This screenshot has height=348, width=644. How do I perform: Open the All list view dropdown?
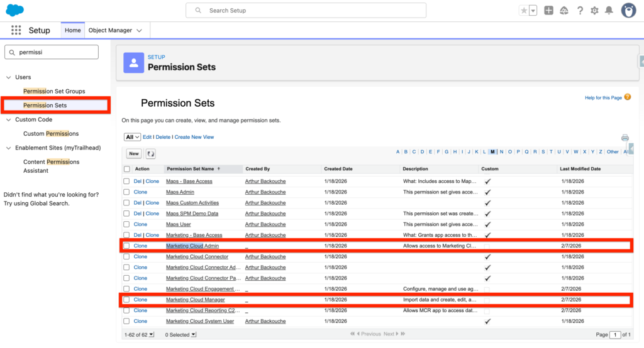coord(132,137)
